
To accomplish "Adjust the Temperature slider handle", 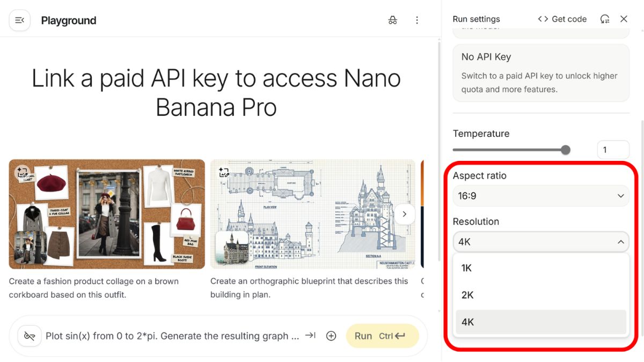I will pyautogui.click(x=566, y=150).
